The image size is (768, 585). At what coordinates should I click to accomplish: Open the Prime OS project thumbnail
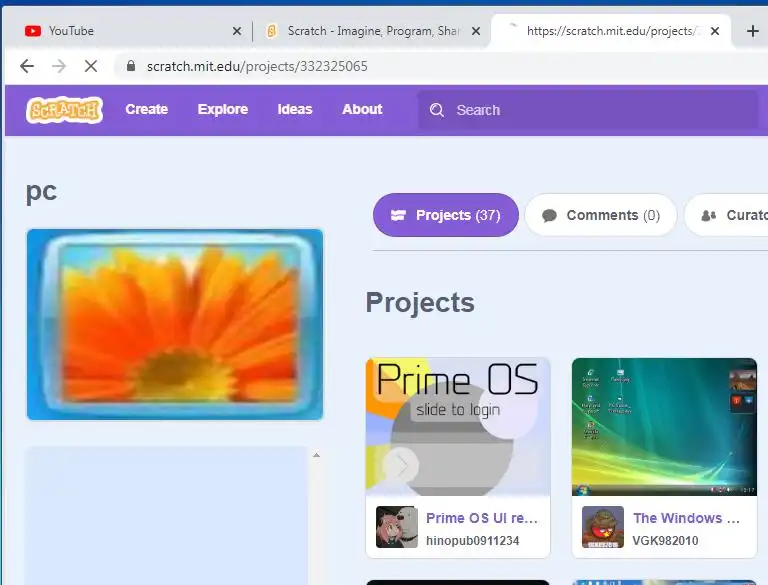pyautogui.click(x=458, y=427)
